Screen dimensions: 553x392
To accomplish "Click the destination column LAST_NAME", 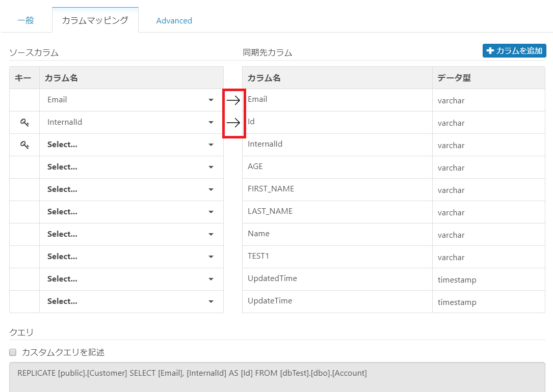I will [270, 211].
